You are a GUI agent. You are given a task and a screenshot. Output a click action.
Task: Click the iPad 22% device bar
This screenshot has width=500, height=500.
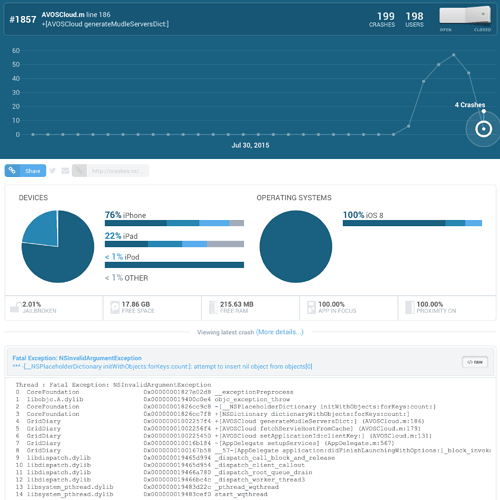[174, 244]
